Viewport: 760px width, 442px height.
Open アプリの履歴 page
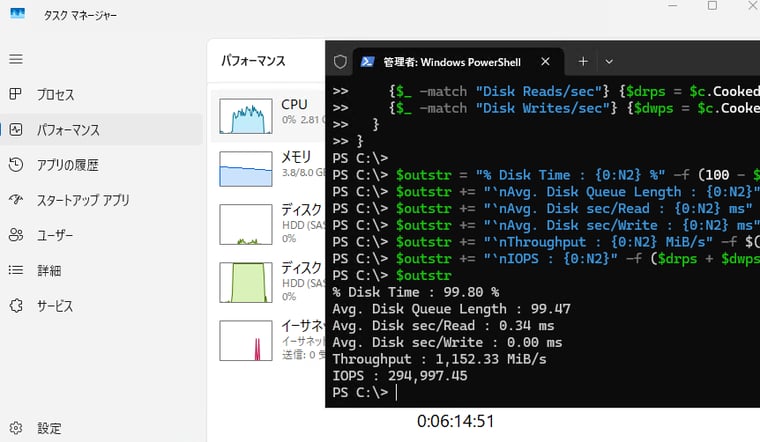(x=101, y=165)
